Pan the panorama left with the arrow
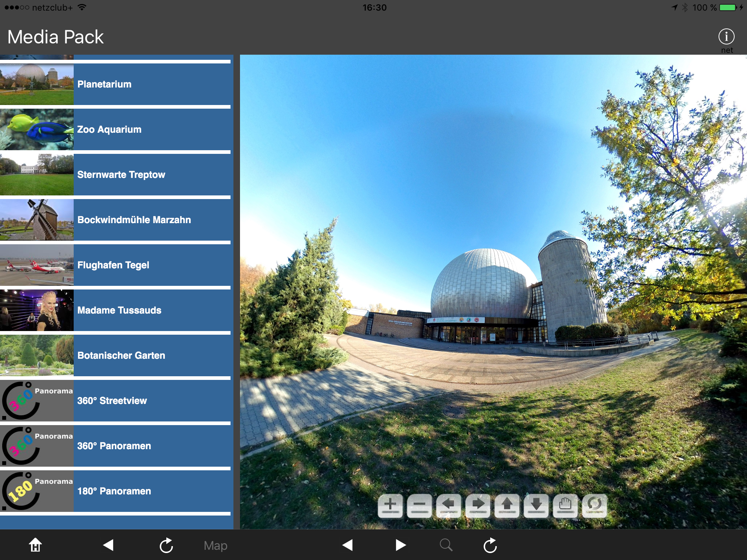Image resolution: width=747 pixels, height=560 pixels. click(449, 506)
